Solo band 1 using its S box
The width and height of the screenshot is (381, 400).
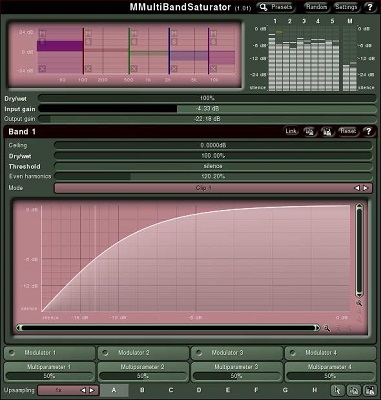pyautogui.click(x=42, y=42)
